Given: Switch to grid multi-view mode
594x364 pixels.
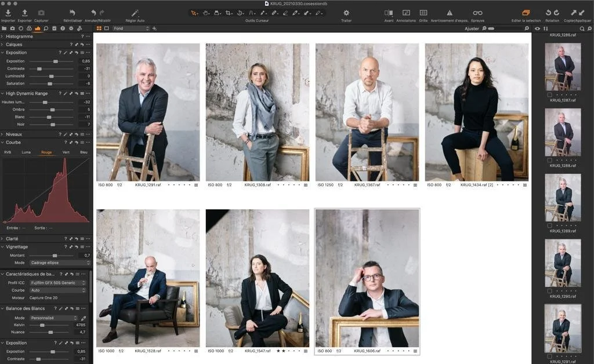Looking at the screenshot, I should tap(99, 28).
